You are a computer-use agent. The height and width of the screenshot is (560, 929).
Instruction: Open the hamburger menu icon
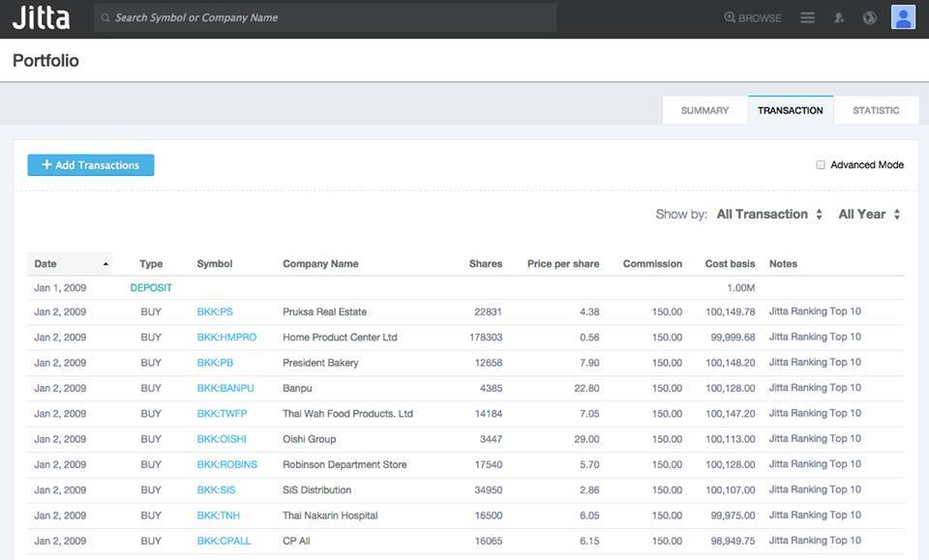coord(807,17)
